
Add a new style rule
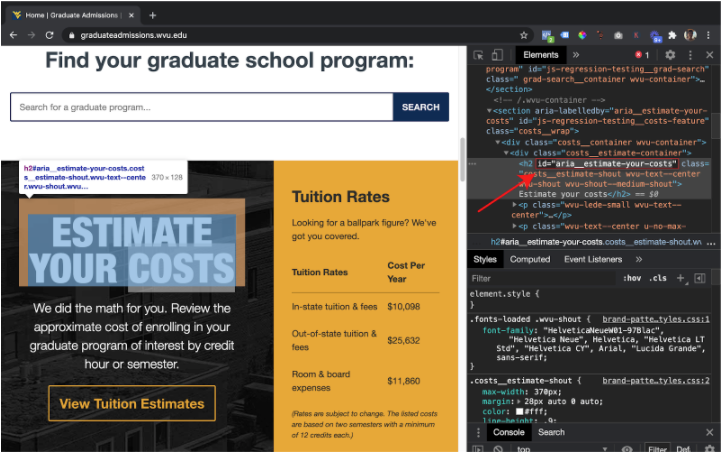tap(681, 278)
